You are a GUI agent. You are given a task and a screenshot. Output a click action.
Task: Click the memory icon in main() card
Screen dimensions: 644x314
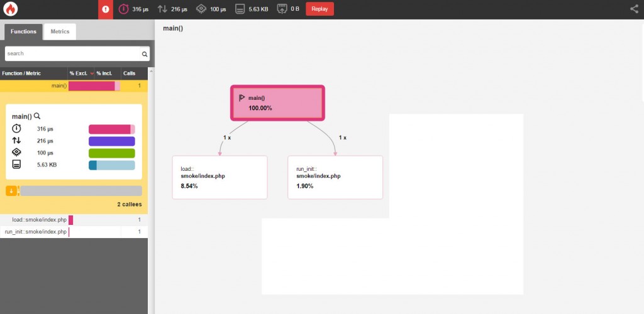pos(16,165)
